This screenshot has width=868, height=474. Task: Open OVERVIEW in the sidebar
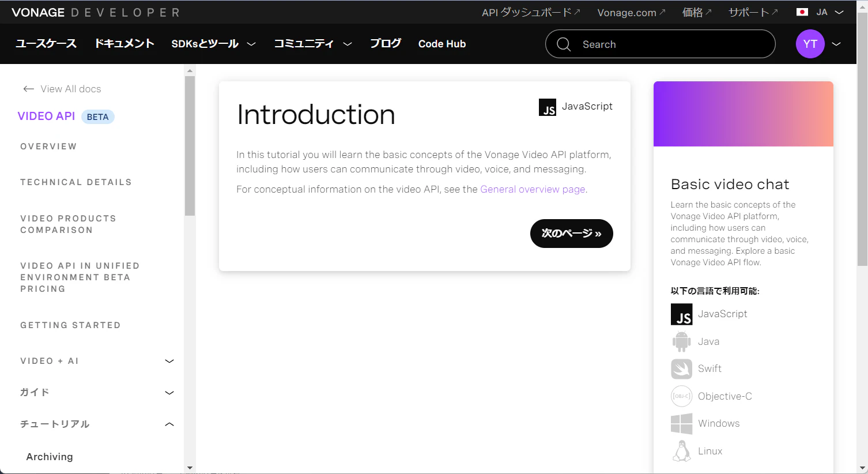(48, 146)
